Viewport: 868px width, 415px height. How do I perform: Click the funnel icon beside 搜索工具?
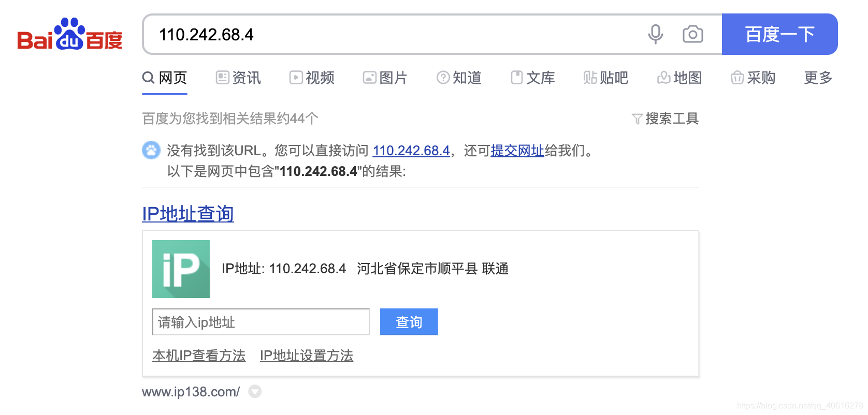click(637, 119)
